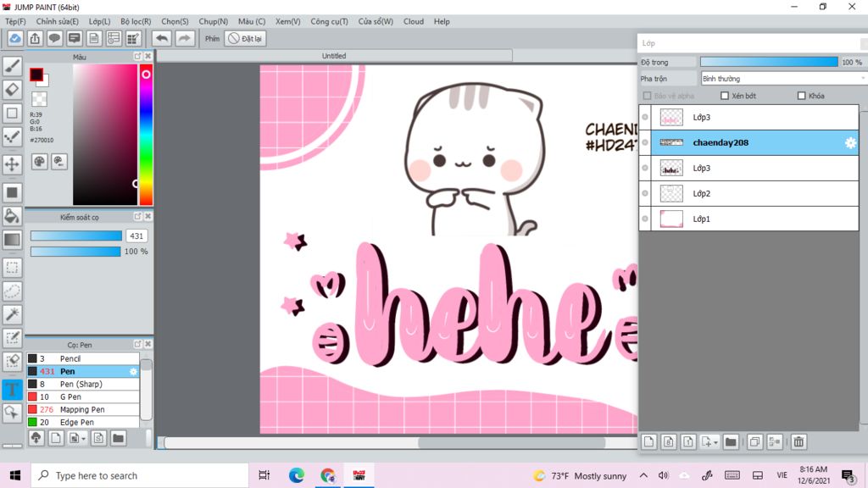The width and height of the screenshot is (868, 488).
Task: Click the hue strip in the color panel
Action: point(146,135)
